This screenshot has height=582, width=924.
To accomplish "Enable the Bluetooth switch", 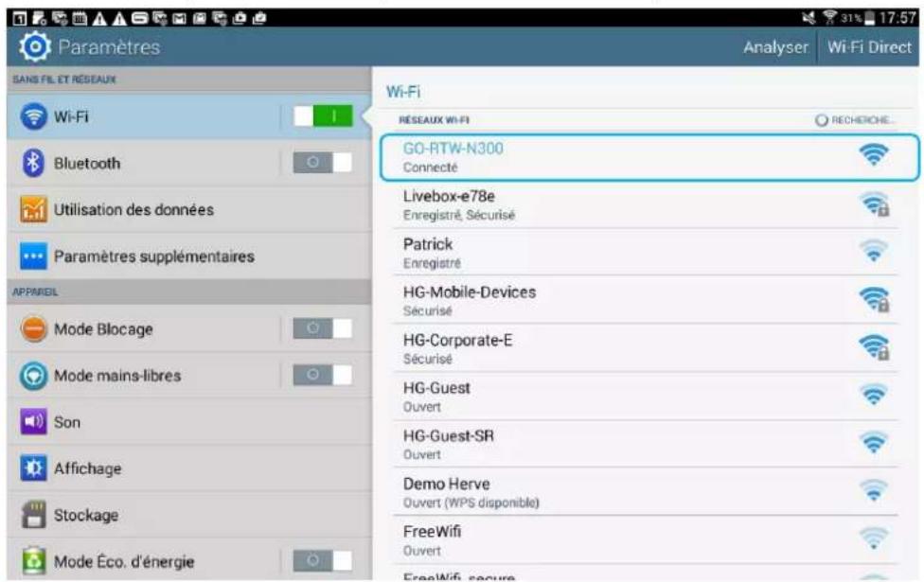I will tap(323, 163).
